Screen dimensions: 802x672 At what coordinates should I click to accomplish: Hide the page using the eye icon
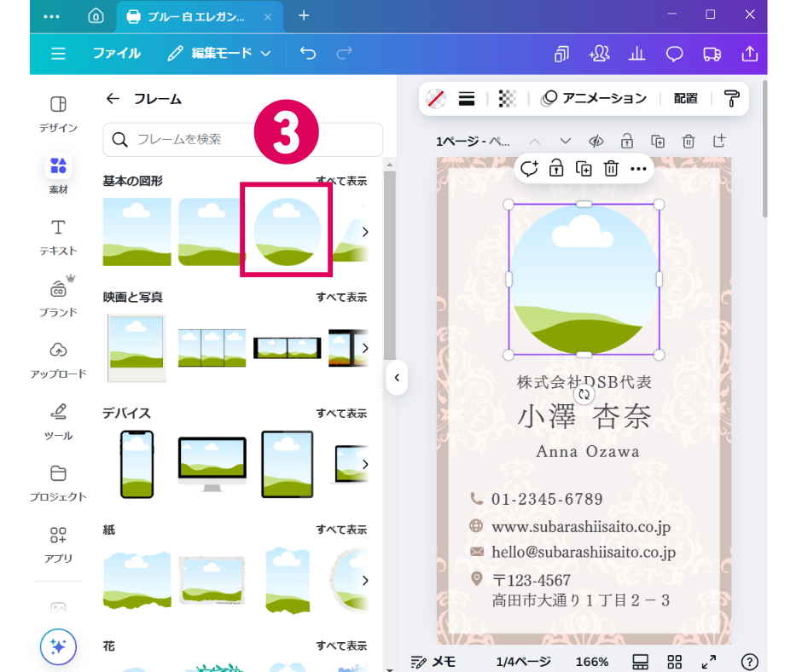pyautogui.click(x=596, y=142)
